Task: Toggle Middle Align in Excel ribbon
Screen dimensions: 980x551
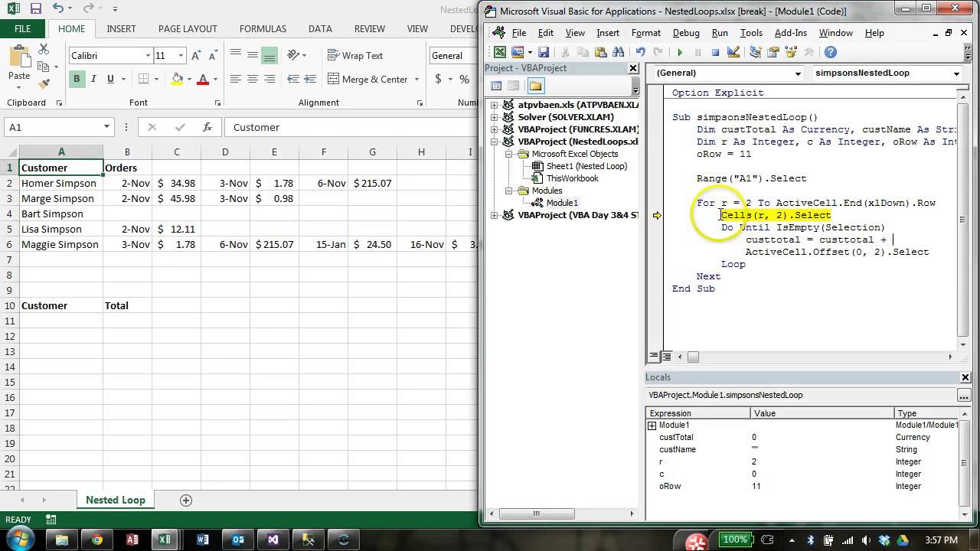Action: point(252,56)
